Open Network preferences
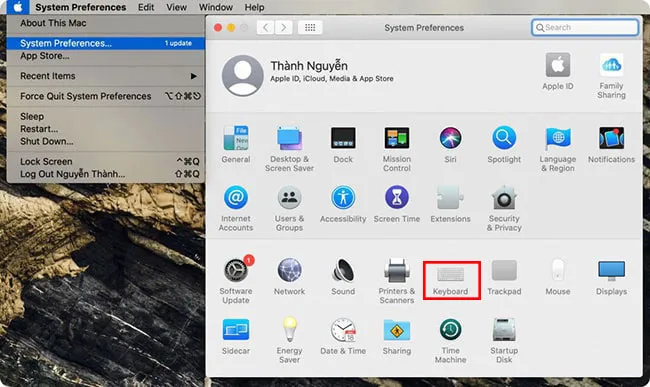 (289, 276)
